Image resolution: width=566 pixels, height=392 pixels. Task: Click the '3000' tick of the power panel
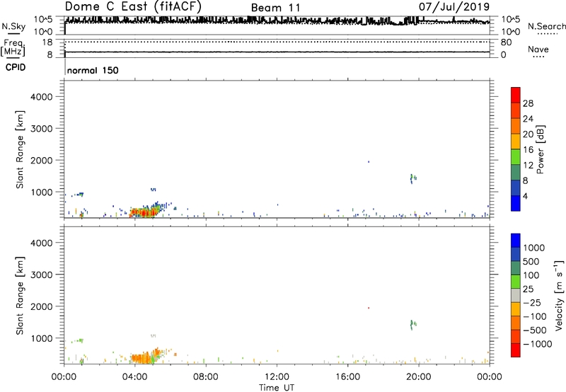tap(41, 129)
